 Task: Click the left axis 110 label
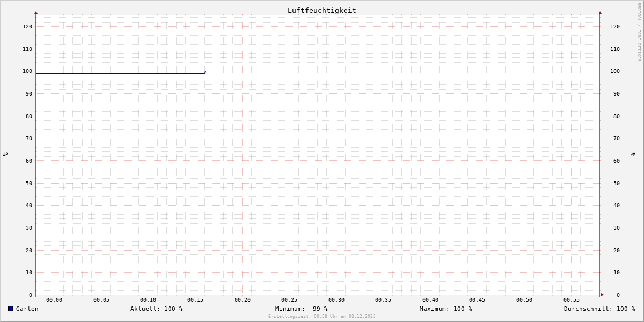tap(27, 49)
